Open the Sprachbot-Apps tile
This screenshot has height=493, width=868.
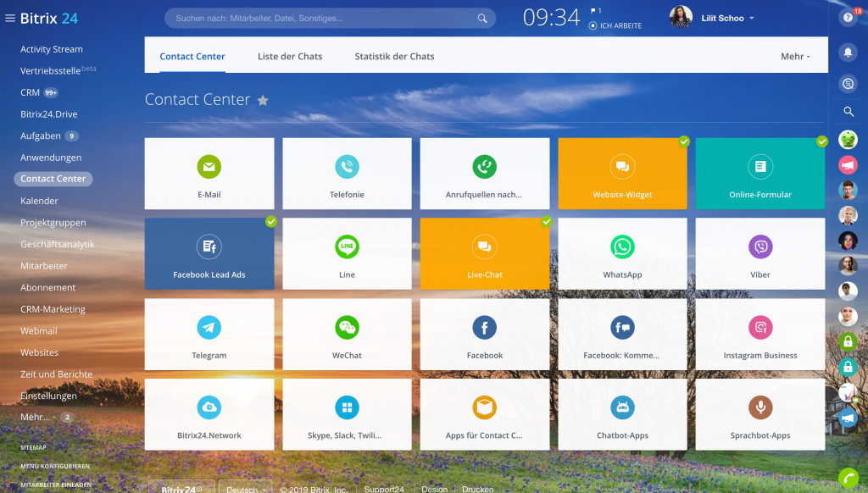tap(760, 414)
